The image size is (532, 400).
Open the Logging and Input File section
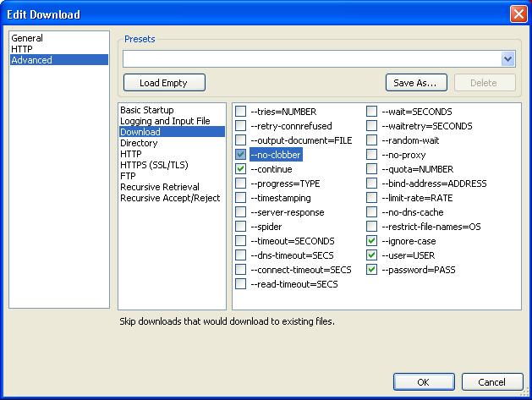point(165,121)
